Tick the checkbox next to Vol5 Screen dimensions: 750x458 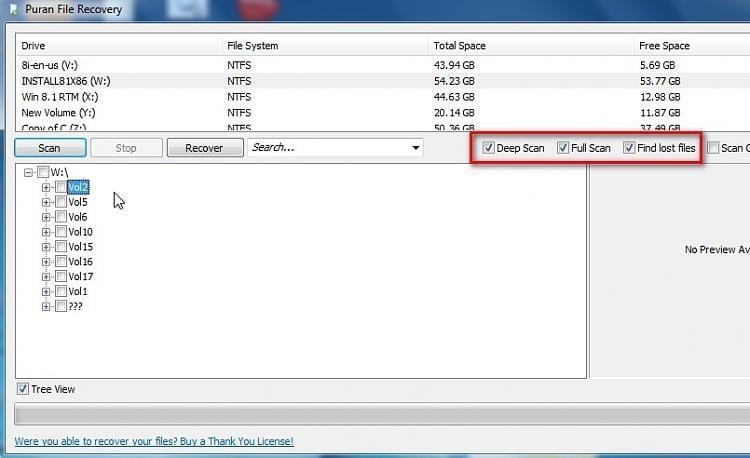(61, 202)
